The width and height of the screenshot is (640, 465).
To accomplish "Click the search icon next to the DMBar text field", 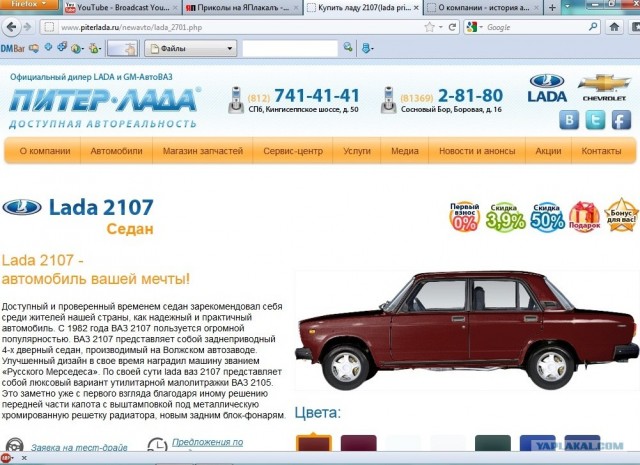I will pos(348,47).
